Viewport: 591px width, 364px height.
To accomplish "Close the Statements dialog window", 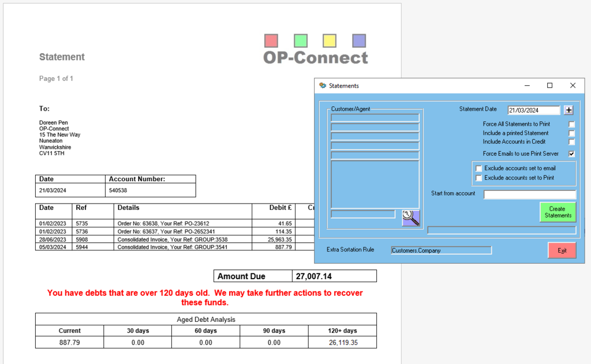I will pos(573,85).
